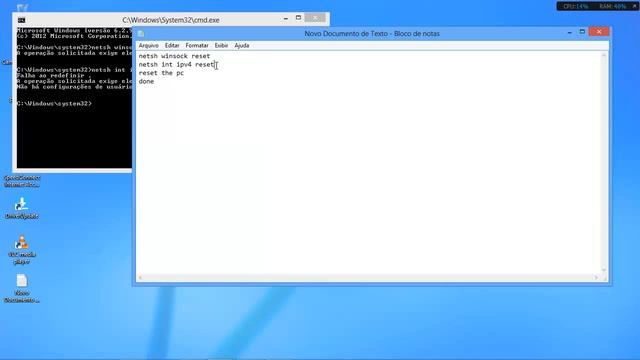Minimize the Notepad window
The image size is (640, 360).
569,32
